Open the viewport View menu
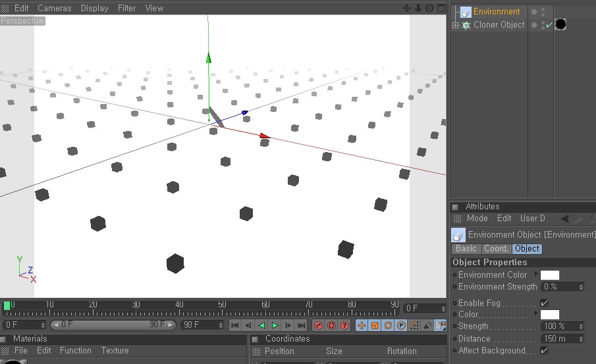The height and width of the screenshot is (364, 596). tap(154, 8)
